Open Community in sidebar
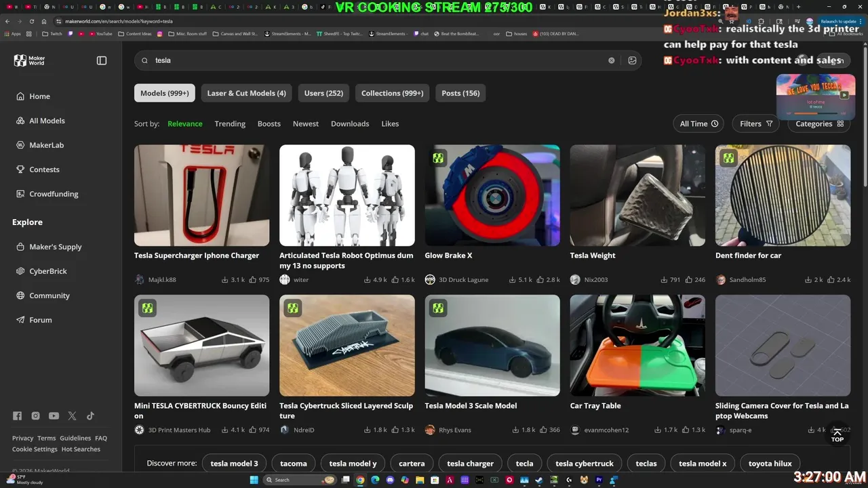 click(43, 296)
